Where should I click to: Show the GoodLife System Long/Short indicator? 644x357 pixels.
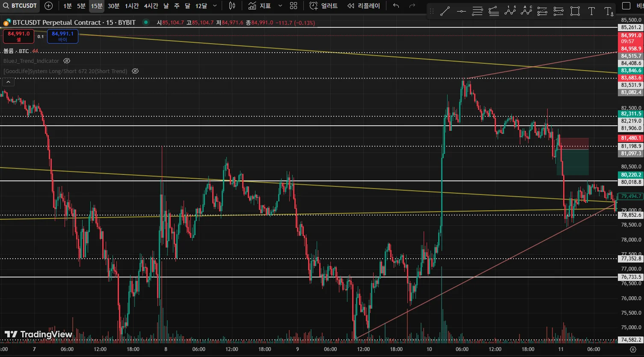point(135,71)
